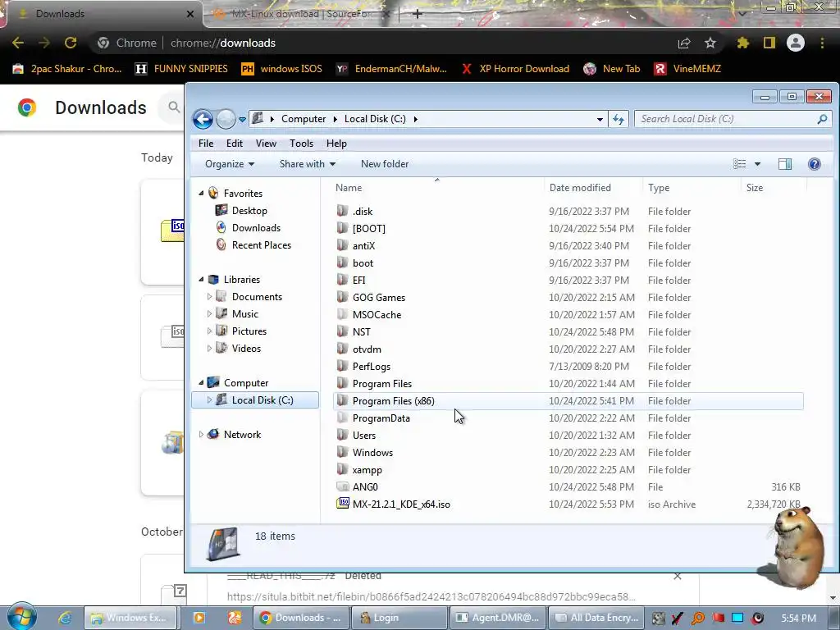Select the antiX folder icon
The width and height of the screenshot is (840, 630).
point(342,244)
